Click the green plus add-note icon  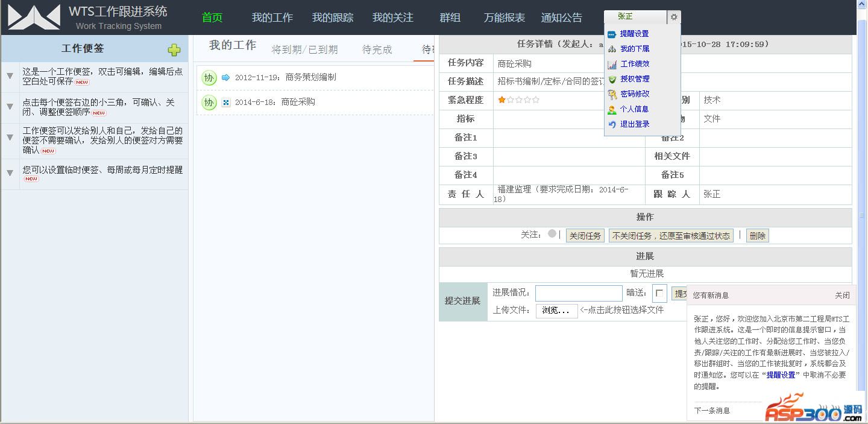pyautogui.click(x=174, y=50)
